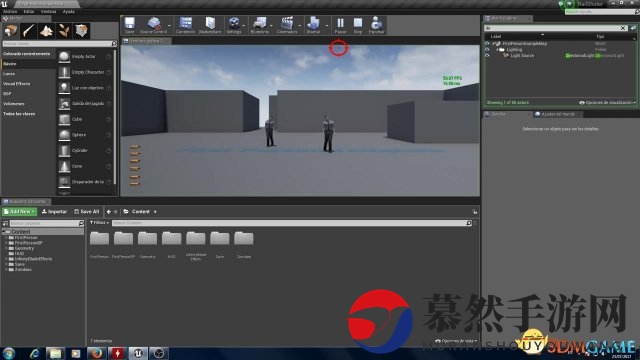
Task: Collapse the Lighting folder in outliner
Action: 497,49
